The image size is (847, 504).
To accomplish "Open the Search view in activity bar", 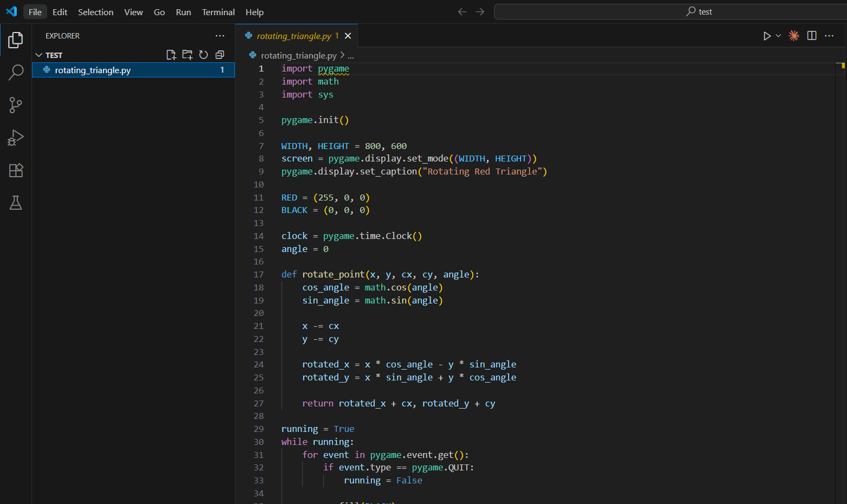I will pyautogui.click(x=16, y=72).
